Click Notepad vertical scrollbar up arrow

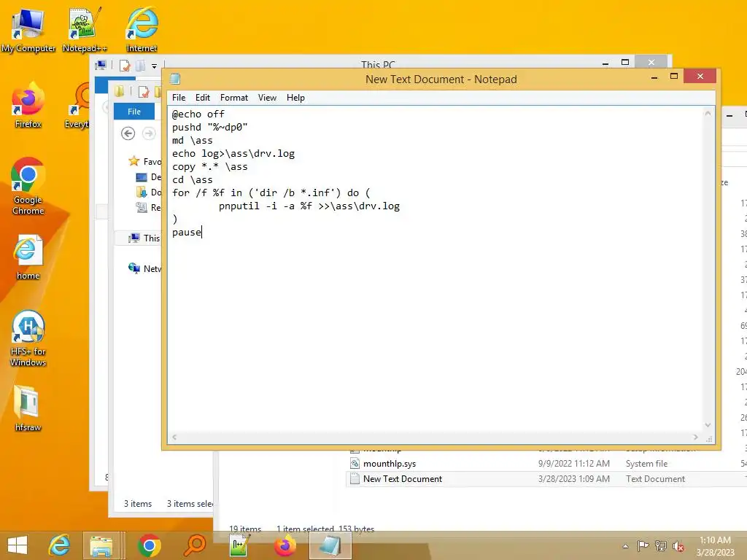pos(708,113)
